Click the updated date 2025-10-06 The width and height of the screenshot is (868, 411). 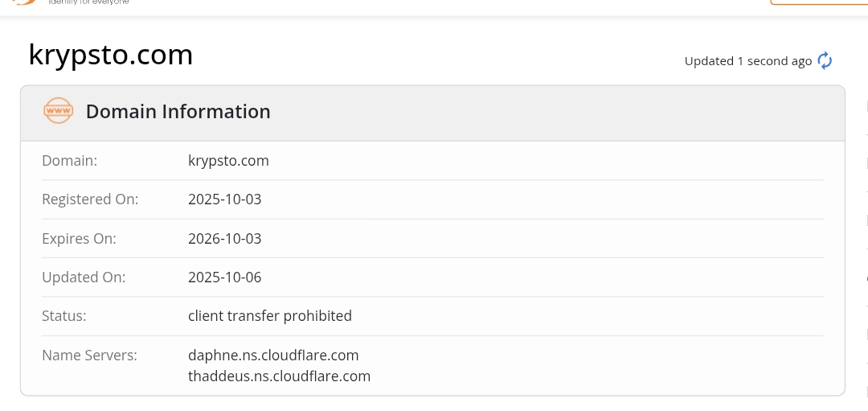[x=224, y=277]
